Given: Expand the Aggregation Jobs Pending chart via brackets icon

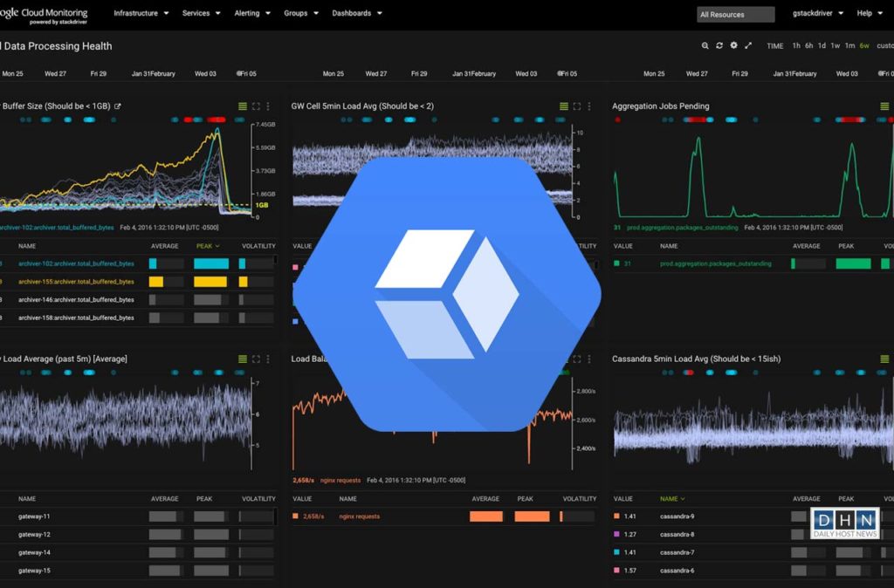Looking at the screenshot, I should (x=891, y=106).
